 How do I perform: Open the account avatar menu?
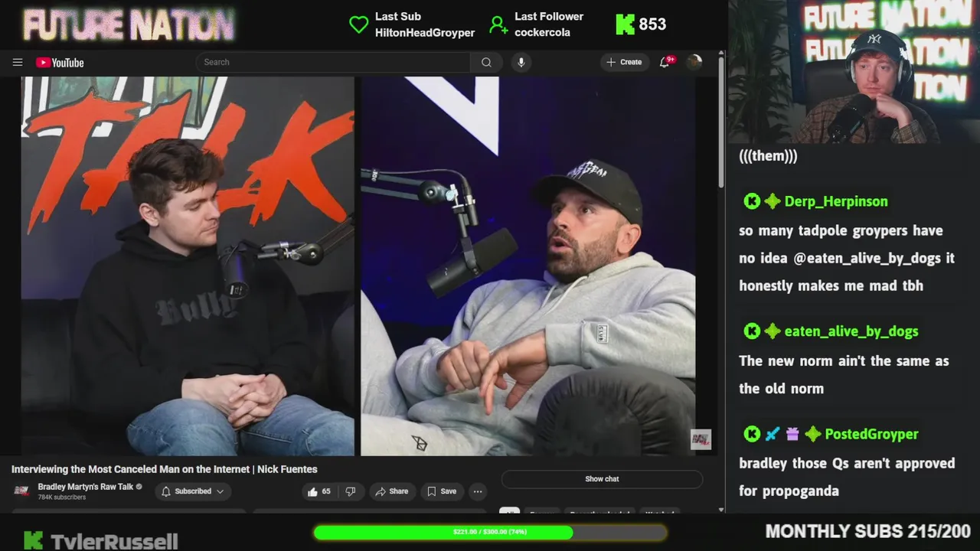[x=694, y=63]
